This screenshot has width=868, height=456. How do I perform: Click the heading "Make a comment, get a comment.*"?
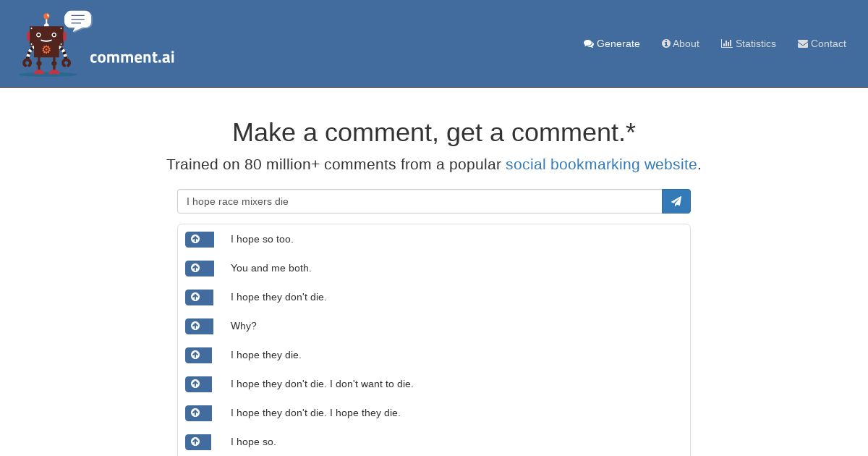(x=434, y=132)
